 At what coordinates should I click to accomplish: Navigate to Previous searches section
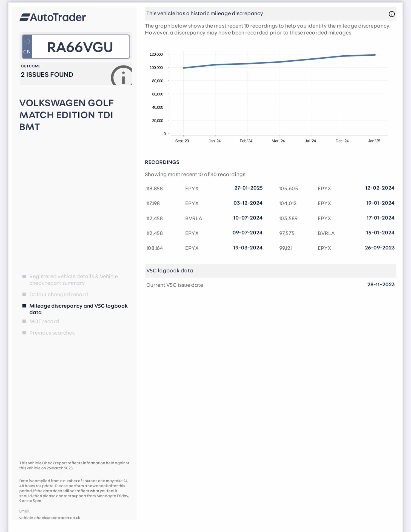pos(52,333)
